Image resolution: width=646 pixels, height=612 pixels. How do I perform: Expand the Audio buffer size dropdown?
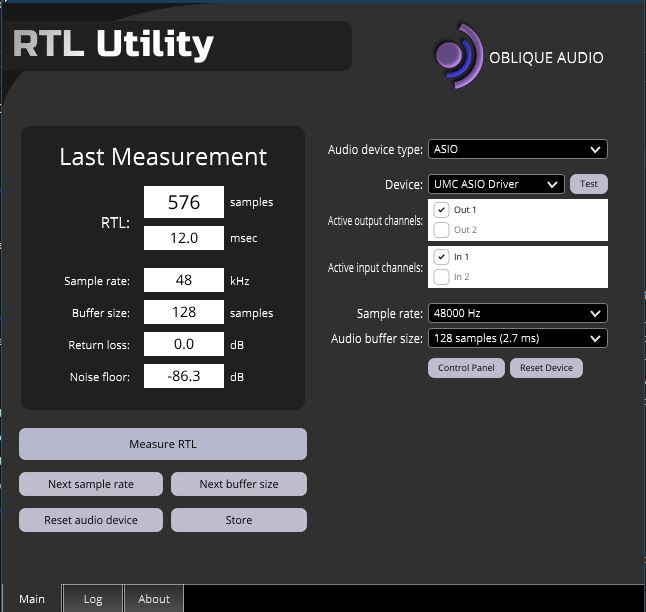517,339
